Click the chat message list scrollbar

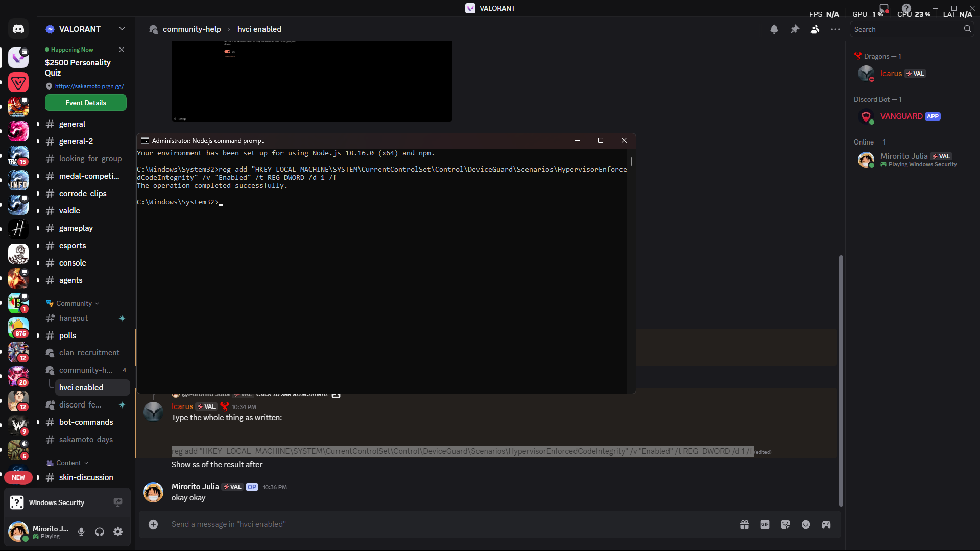pos(841,380)
